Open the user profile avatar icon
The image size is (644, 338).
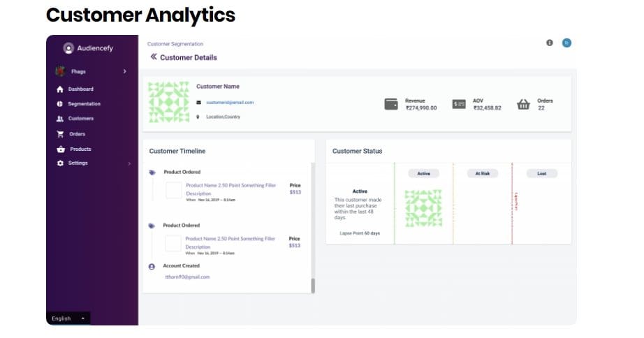[566, 43]
